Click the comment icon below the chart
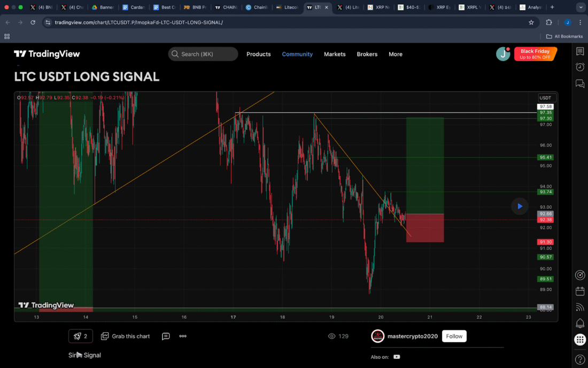The image size is (588, 368). 166,336
